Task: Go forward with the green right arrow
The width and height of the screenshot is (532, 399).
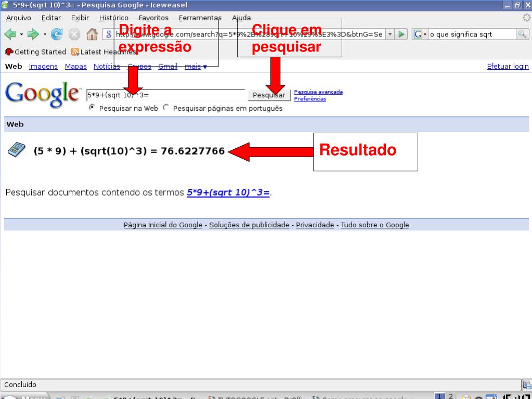Action: (x=33, y=34)
